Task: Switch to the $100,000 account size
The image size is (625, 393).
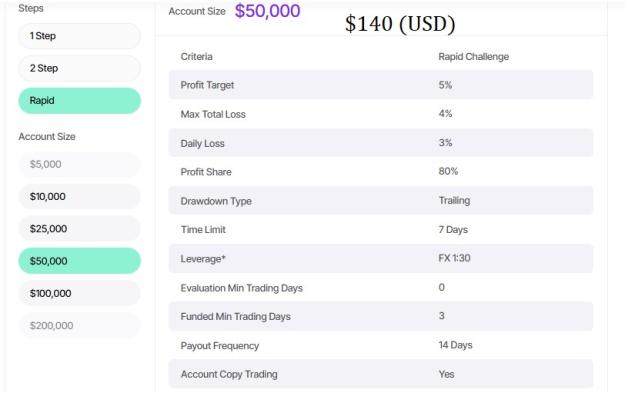Action: point(79,293)
